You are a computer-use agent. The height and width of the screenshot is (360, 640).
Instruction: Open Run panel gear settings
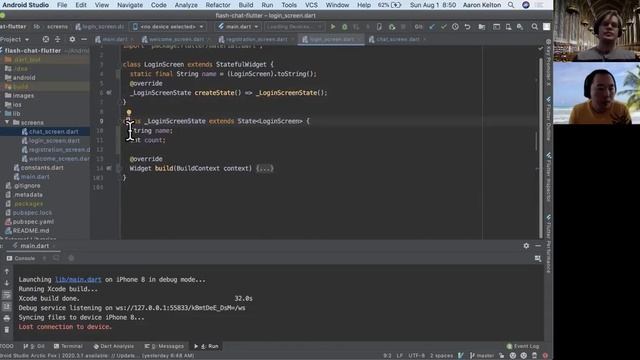pos(526,245)
